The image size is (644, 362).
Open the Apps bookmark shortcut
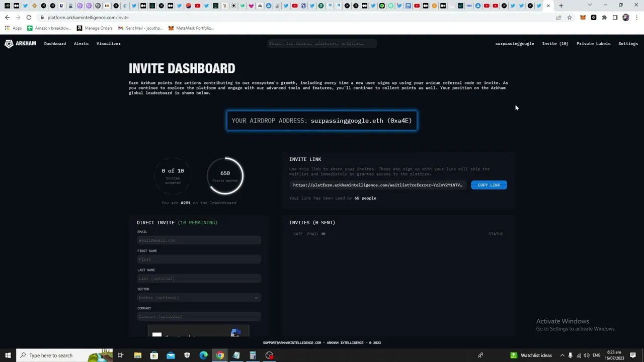point(14,28)
